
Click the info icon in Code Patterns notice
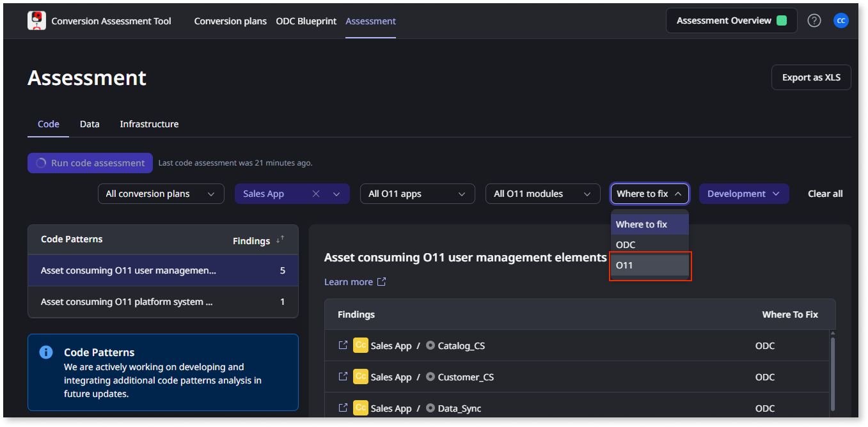pos(46,352)
